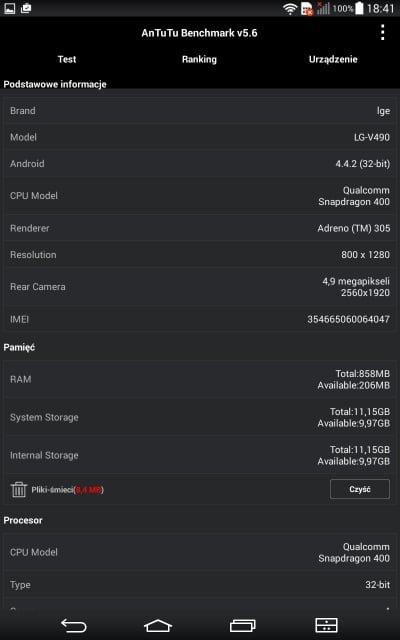This screenshot has width=400, height=640.
Task: Tap the Android back navigation icon
Action: click(74, 625)
